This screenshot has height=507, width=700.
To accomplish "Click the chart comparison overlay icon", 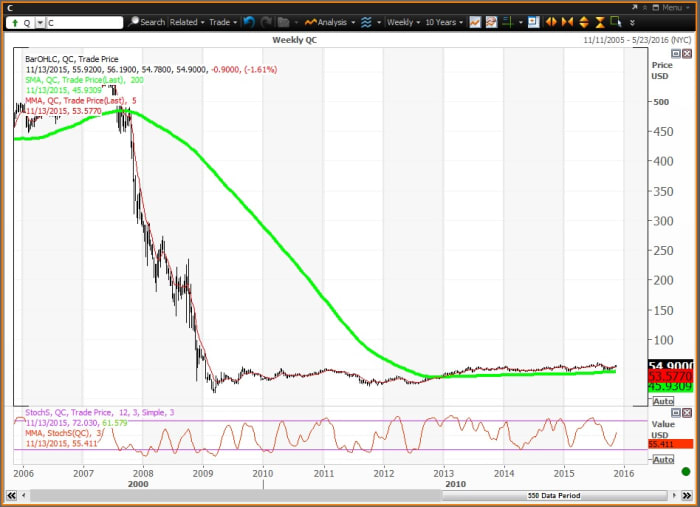I will (492, 22).
